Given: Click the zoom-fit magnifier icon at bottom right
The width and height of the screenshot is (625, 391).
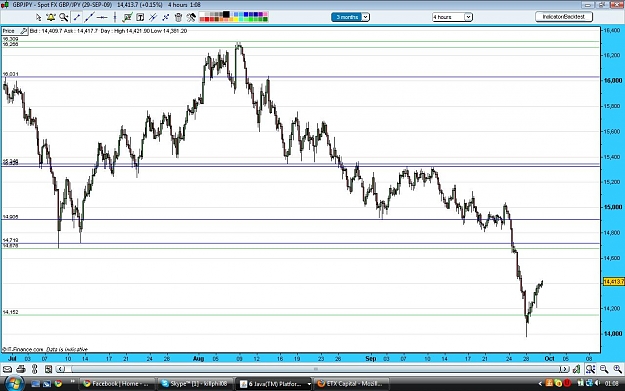Looking at the screenshot, I should tap(590, 369).
